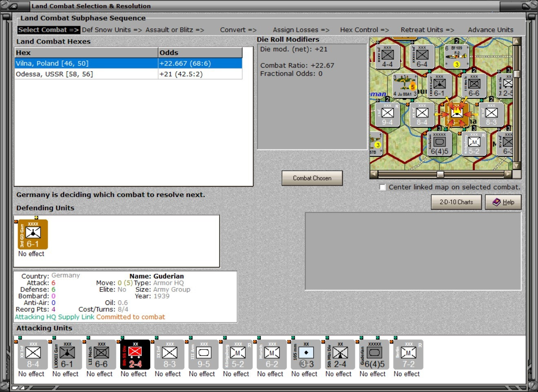Click the Odds column header
This screenshot has width=538, height=392.
coord(200,53)
